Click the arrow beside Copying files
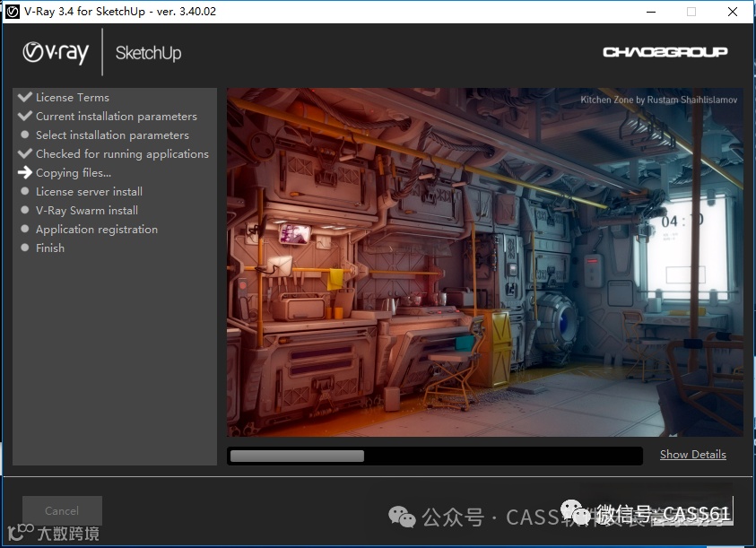Screen dimensions: 756x548 [24, 172]
